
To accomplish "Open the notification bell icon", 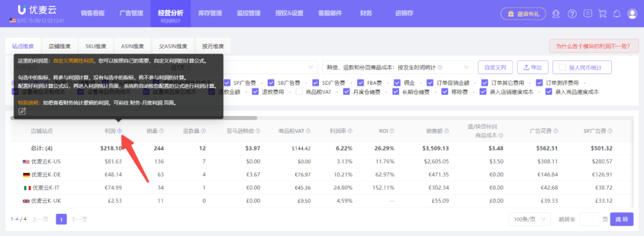I will (x=617, y=14).
